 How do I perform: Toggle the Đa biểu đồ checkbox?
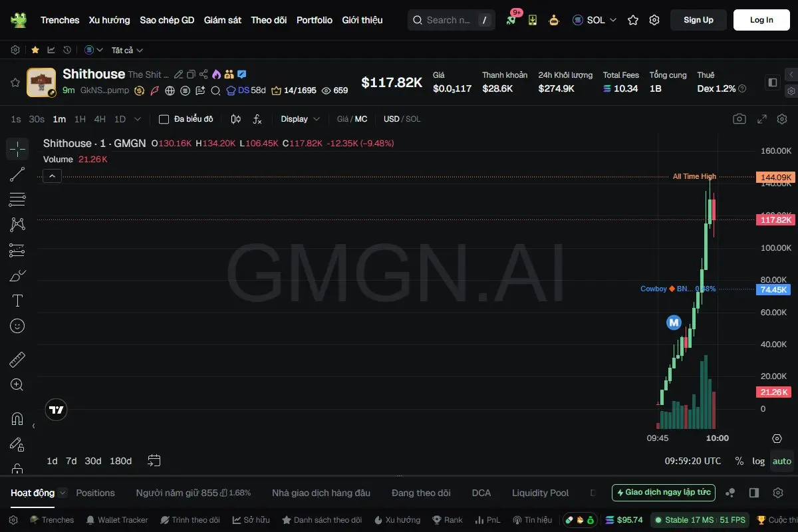pyautogui.click(x=164, y=119)
